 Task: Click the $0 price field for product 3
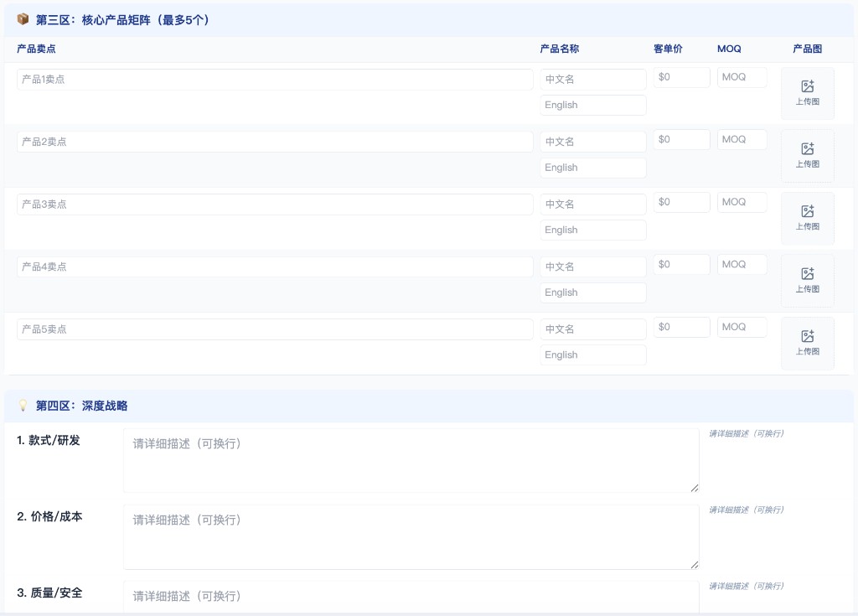point(682,202)
